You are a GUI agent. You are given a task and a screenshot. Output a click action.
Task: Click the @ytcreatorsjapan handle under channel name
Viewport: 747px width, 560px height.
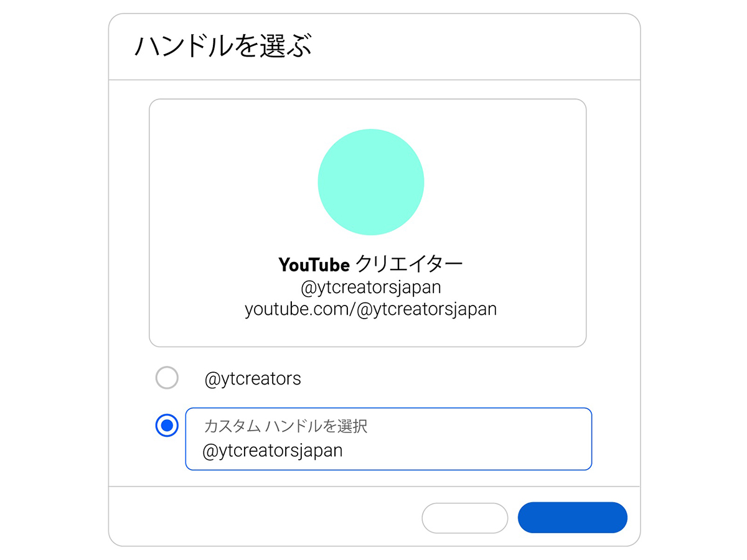point(370,287)
